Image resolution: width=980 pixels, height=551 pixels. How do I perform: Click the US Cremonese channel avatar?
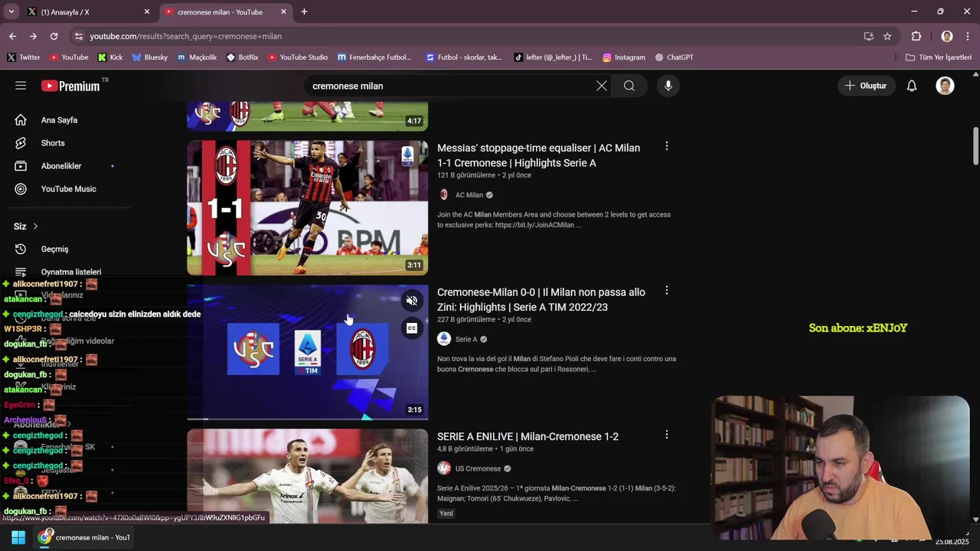click(444, 468)
